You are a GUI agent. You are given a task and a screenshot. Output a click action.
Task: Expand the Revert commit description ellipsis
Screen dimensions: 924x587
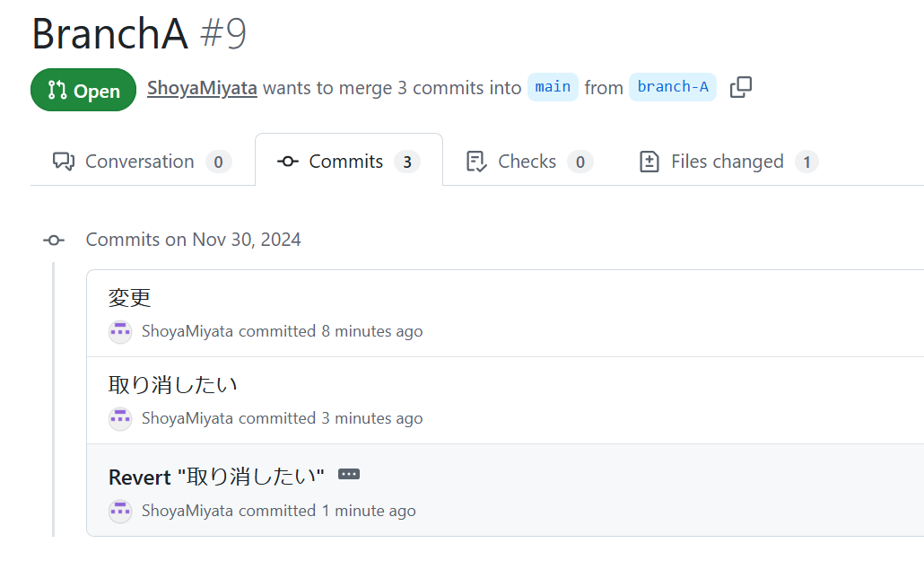point(349,475)
